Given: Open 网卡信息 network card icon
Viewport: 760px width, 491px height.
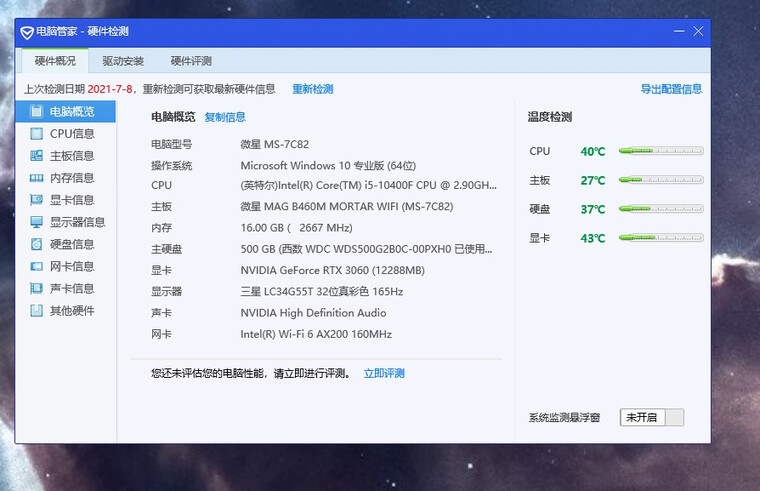Looking at the screenshot, I should [x=36, y=266].
